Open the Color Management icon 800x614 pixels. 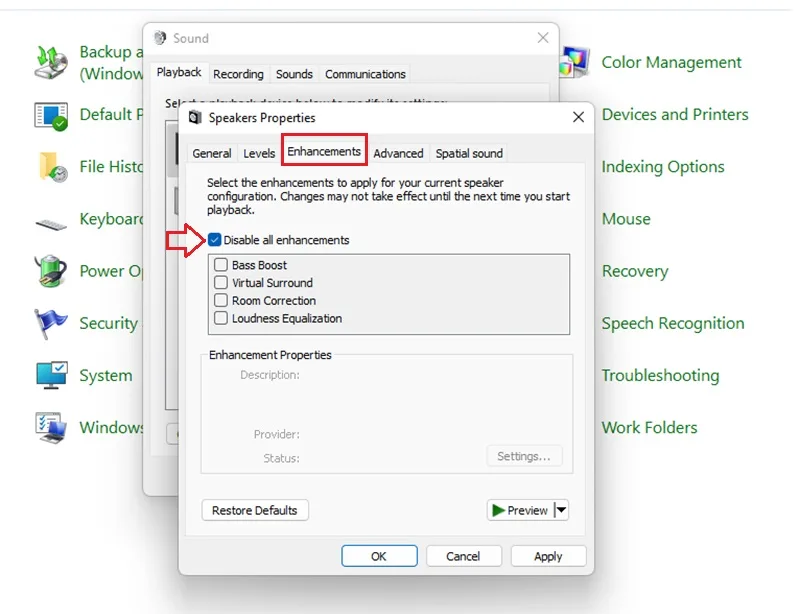574,62
